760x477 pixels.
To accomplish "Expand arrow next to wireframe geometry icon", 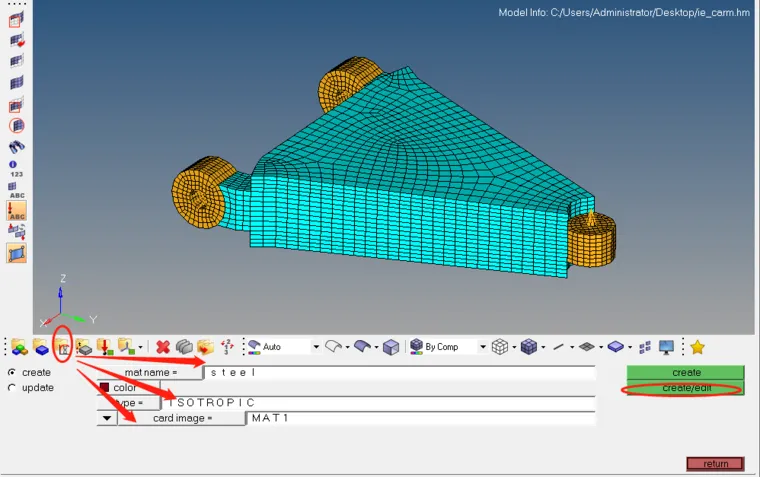I will click(348, 347).
